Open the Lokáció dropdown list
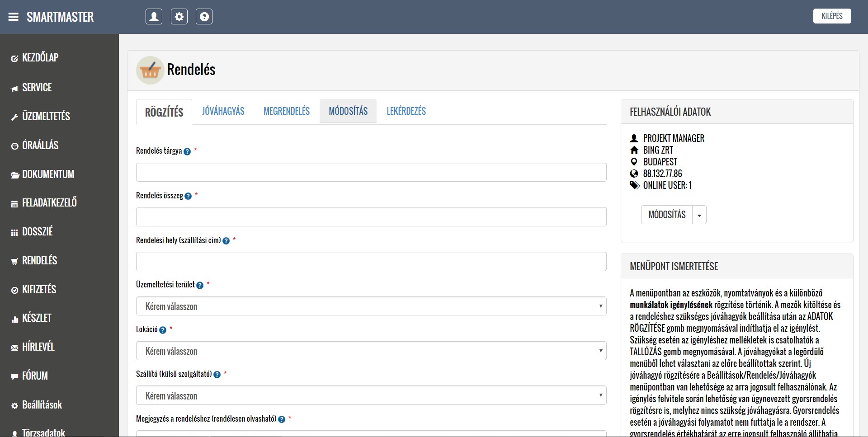 (371, 351)
